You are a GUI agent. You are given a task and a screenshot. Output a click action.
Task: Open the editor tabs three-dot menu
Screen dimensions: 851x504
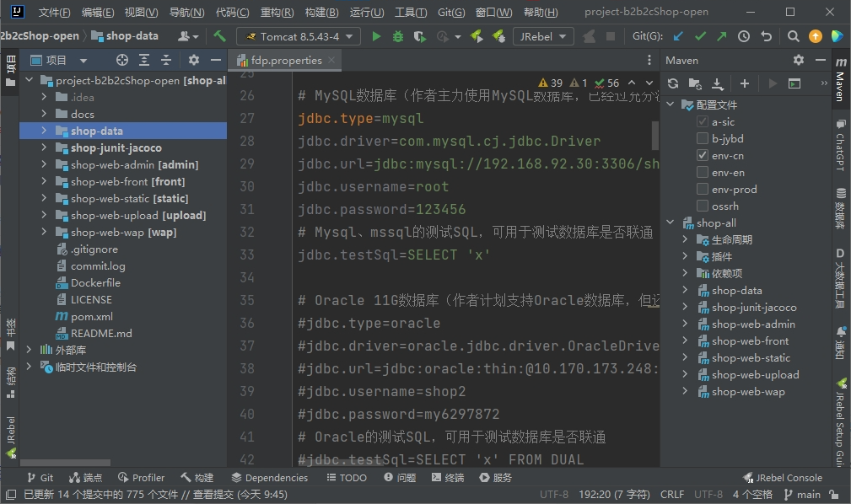[649, 60]
